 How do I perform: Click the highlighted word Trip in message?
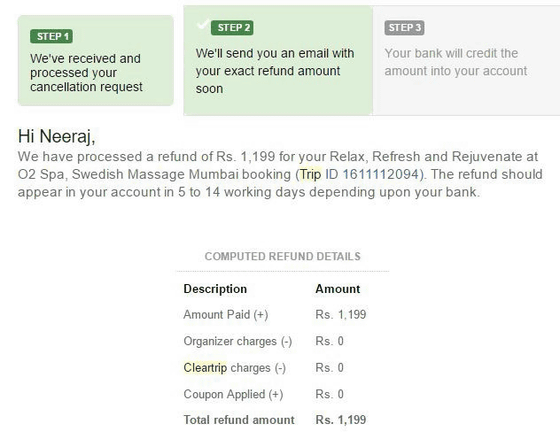click(x=311, y=174)
